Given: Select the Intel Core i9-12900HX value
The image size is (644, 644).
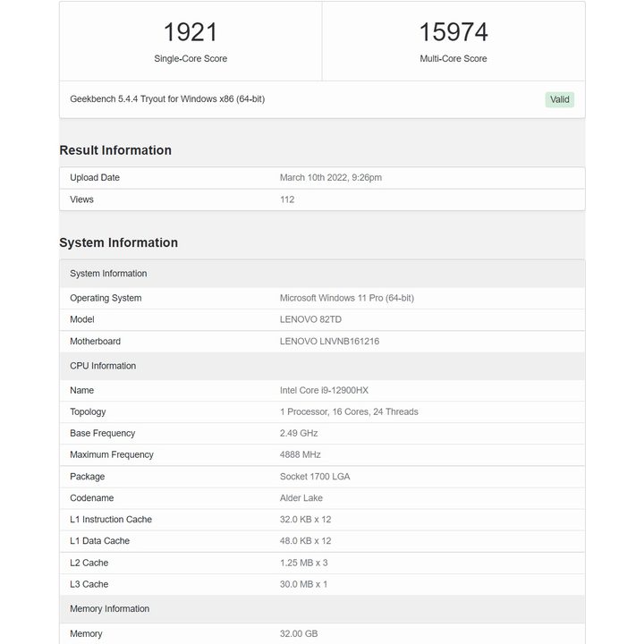Looking at the screenshot, I should pos(324,390).
